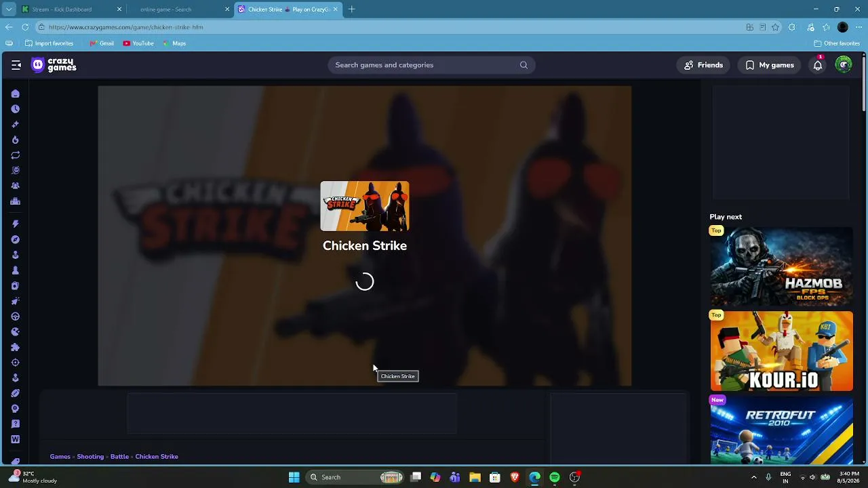Screen dimensions: 868x488
Task: Open the Home icon in the sidebar
Action: click(16, 94)
